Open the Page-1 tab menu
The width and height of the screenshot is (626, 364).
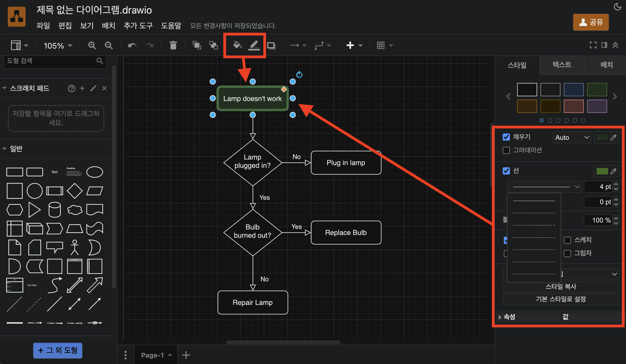[x=156, y=355]
